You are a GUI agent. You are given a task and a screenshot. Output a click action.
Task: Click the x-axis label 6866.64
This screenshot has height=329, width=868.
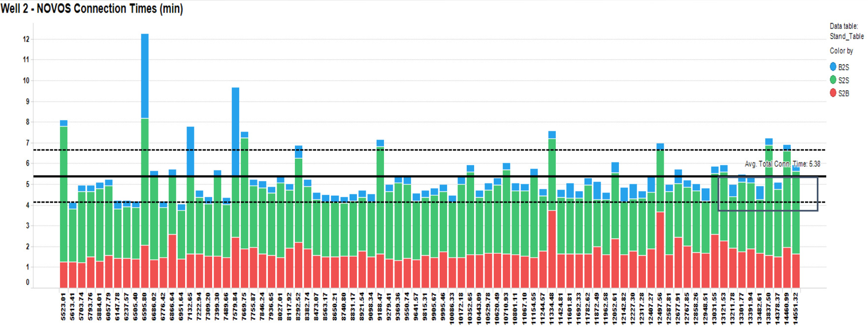(x=172, y=307)
